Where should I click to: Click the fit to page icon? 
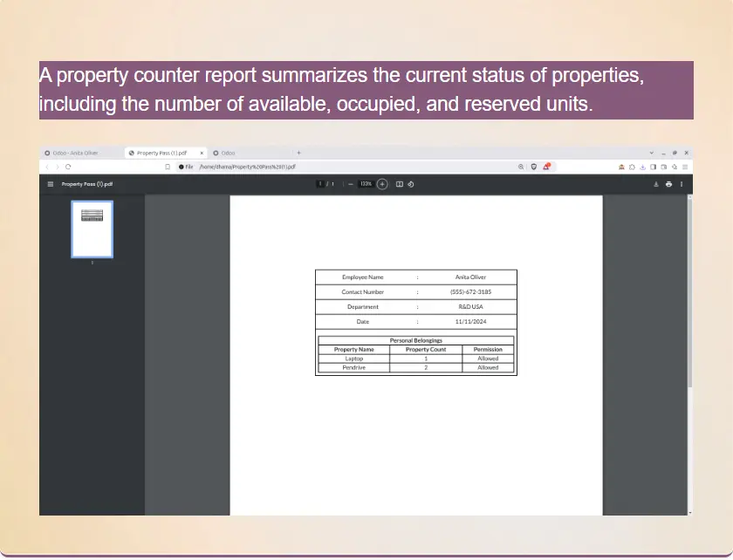(400, 184)
